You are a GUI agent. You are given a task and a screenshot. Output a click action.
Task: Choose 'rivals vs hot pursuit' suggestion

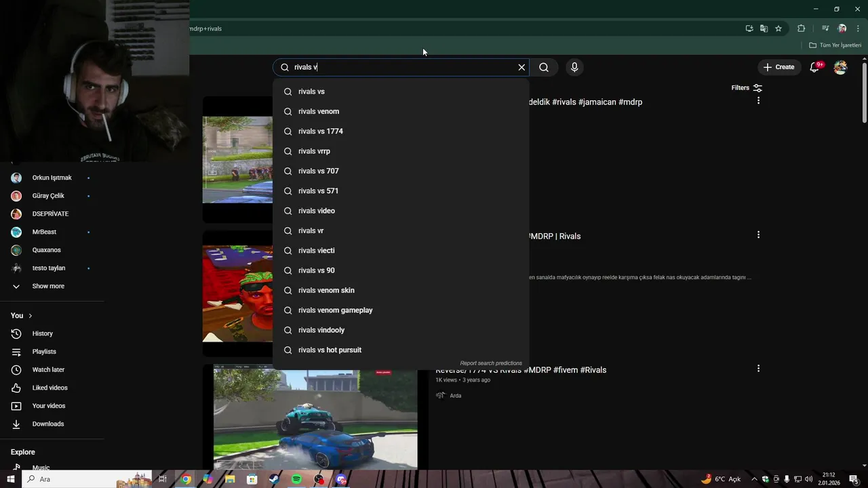pos(401,350)
